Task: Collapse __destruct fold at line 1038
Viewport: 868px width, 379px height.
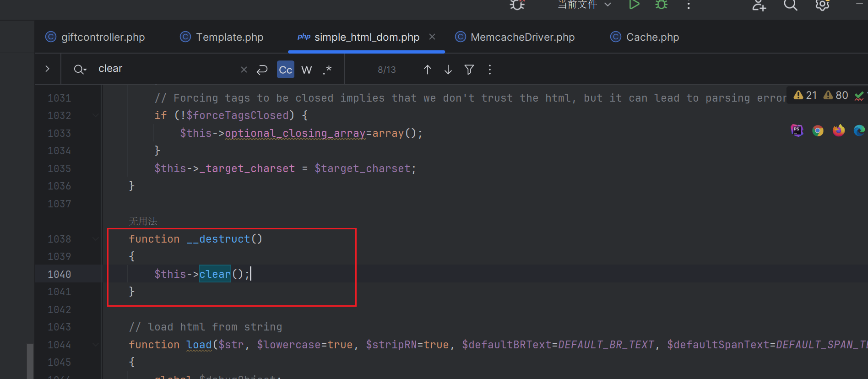Action: click(96, 239)
